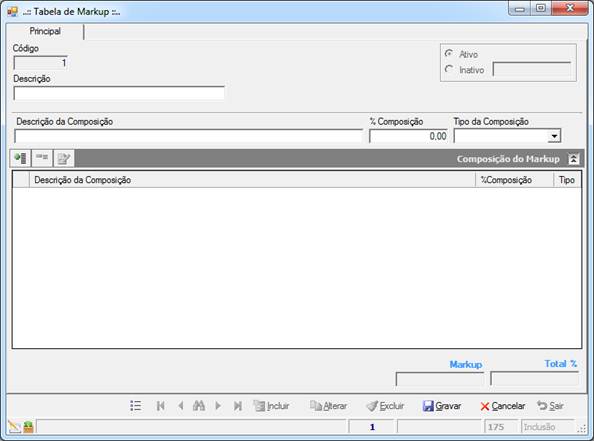Click the Incluir button
594x441 pixels.
coord(271,406)
